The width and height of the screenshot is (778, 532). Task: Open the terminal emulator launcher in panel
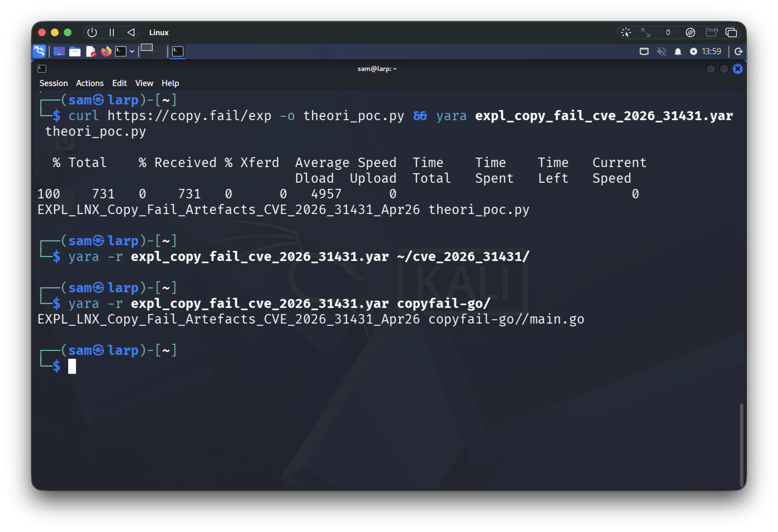pyautogui.click(x=121, y=52)
